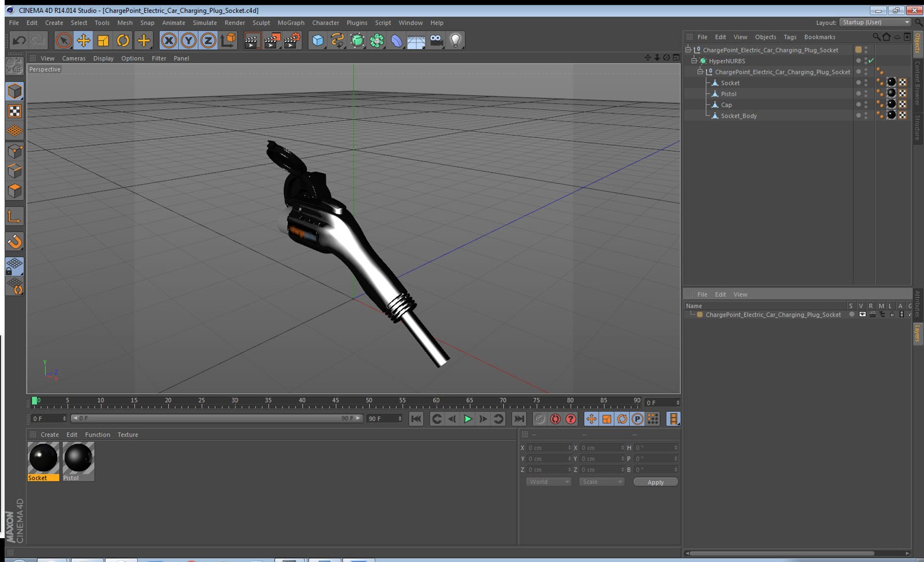924x562 pixels.
Task: Open the World coordinate system dropdown
Action: [x=549, y=482]
